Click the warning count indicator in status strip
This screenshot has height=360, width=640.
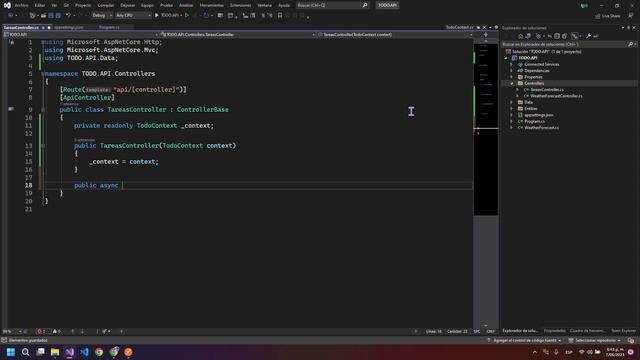pyautogui.click(x=57, y=331)
